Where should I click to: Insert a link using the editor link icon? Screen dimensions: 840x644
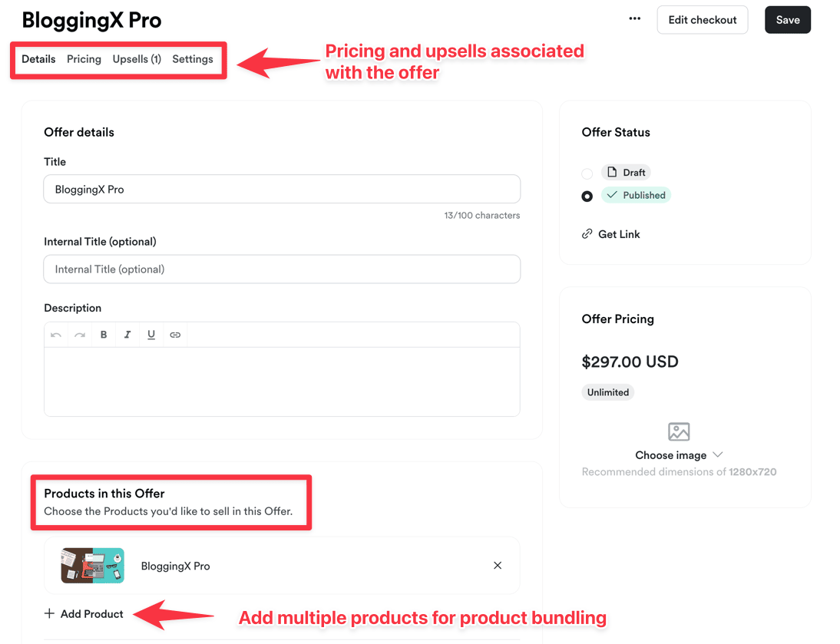tap(175, 335)
